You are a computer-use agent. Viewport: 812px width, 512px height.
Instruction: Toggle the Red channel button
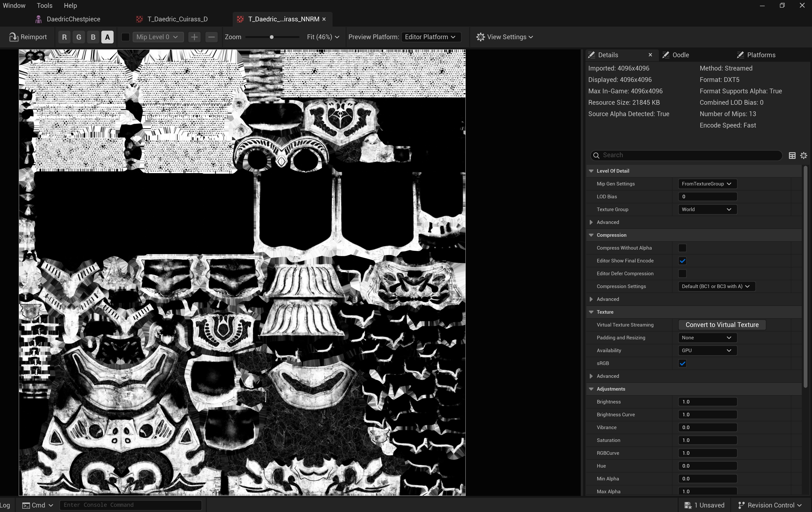64,37
